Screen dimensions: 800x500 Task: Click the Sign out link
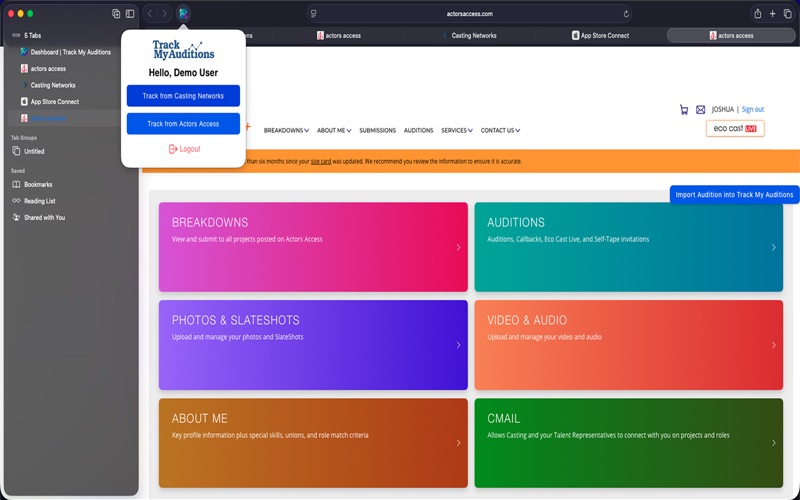click(x=753, y=110)
